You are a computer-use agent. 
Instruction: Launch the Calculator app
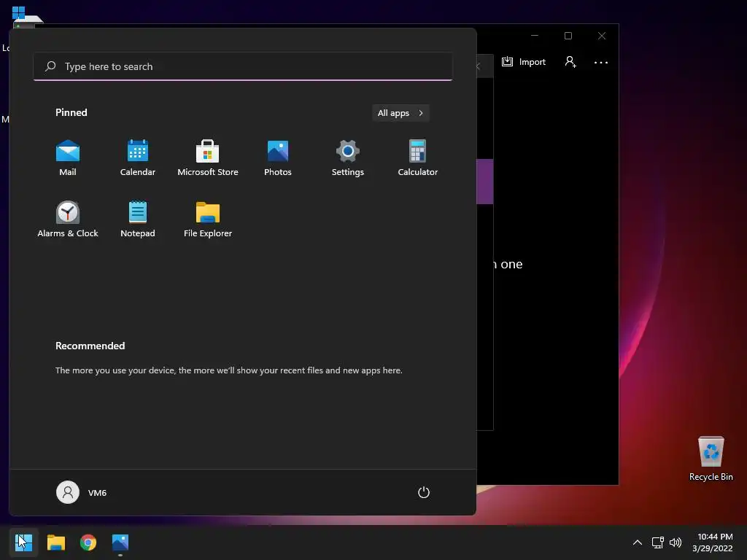tap(418, 158)
